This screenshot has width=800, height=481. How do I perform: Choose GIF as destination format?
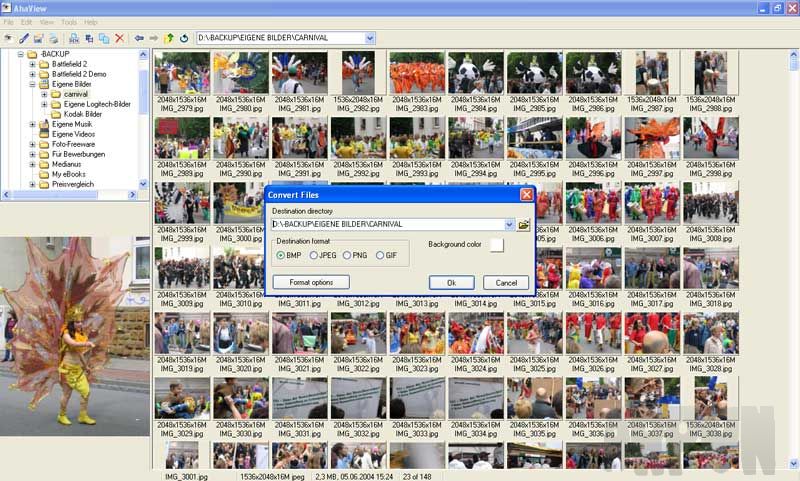pyautogui.click(x=380, y=256)
